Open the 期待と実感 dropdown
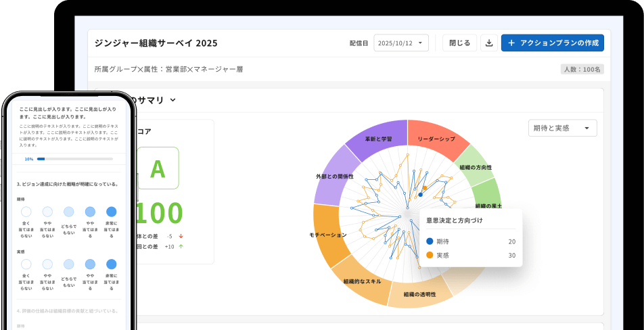Viewport: 644px width, 330px height. tap(562, 128)
